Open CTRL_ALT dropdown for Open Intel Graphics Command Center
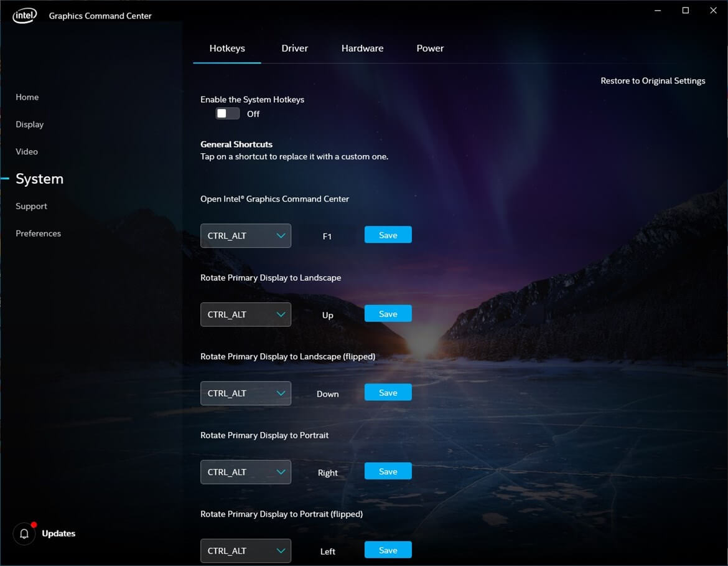Viewport: 728px width, 566px height. [246, 235]
